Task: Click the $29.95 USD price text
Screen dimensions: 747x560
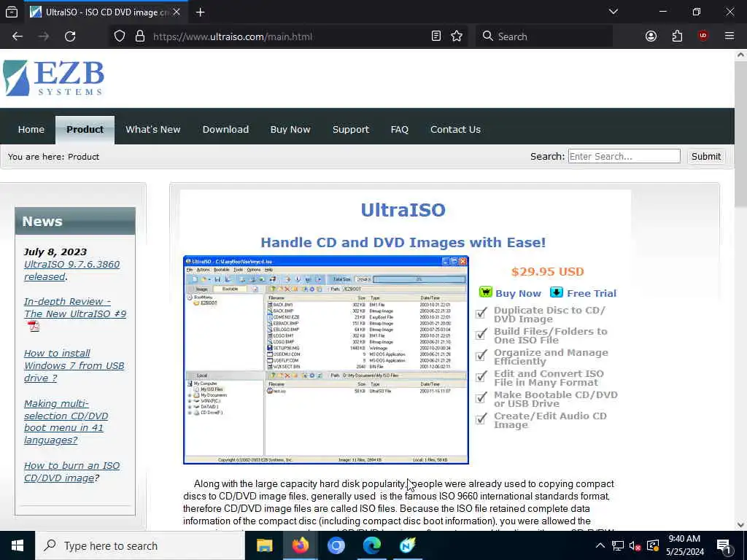Action: click(547, 271)
